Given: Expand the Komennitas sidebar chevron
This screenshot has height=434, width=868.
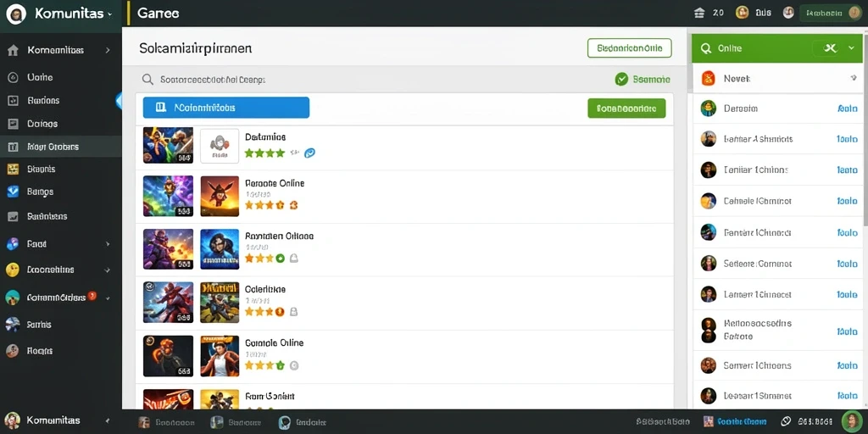Looking at the screenshot, I should (108, 50).
